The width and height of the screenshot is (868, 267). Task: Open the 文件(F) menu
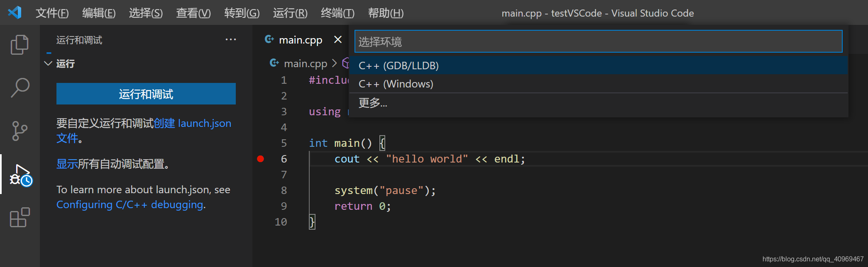[52, 13]
